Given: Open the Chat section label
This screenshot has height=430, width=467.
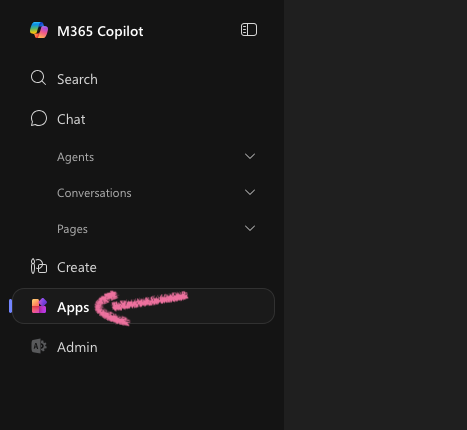Looking at the screenshot, I should [x=71, y=119].
